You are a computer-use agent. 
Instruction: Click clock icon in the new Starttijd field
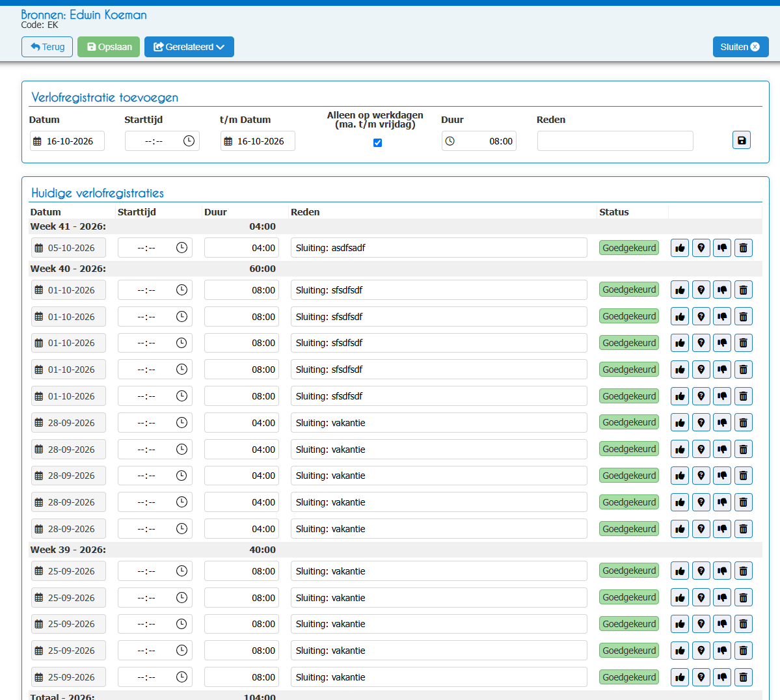[x=189, y=141]
